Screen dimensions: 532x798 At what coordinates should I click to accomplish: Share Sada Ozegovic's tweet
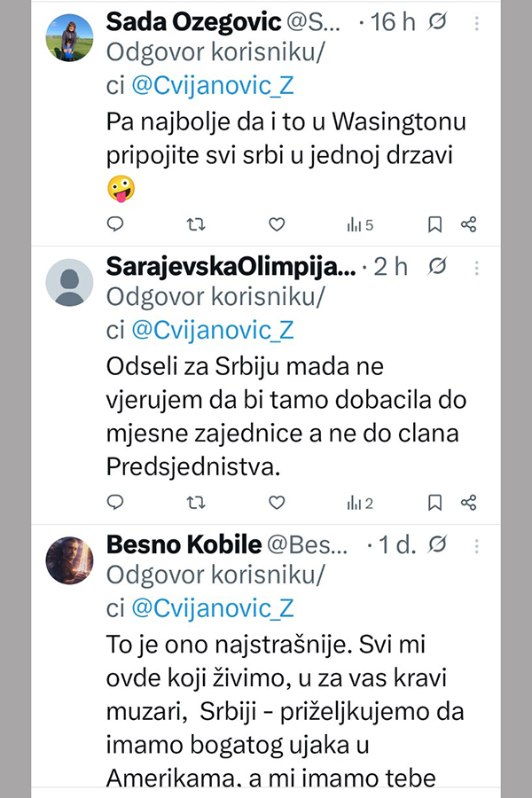pos(469,225)
